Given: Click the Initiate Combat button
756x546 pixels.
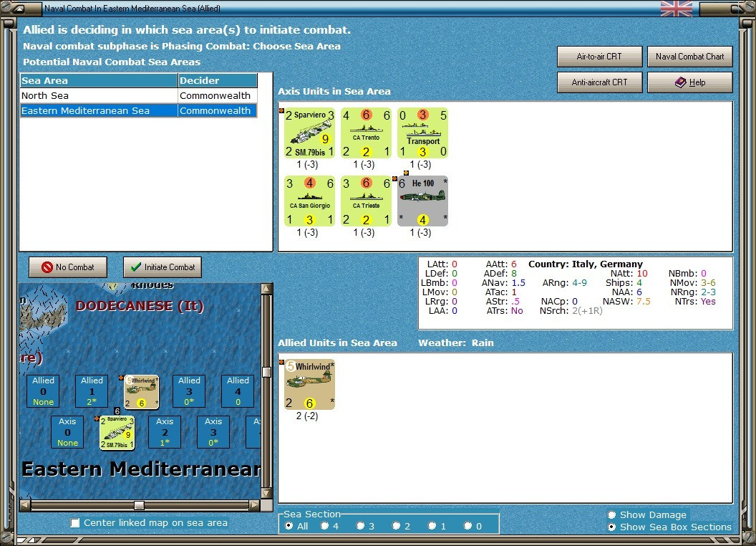Looking at the screenshot, I should [x=163, y=267].
